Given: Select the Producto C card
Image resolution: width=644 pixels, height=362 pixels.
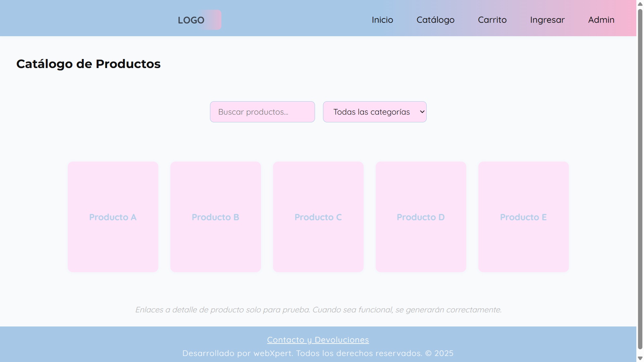Looking at the screenshot, I should click(x=318, y=217).
